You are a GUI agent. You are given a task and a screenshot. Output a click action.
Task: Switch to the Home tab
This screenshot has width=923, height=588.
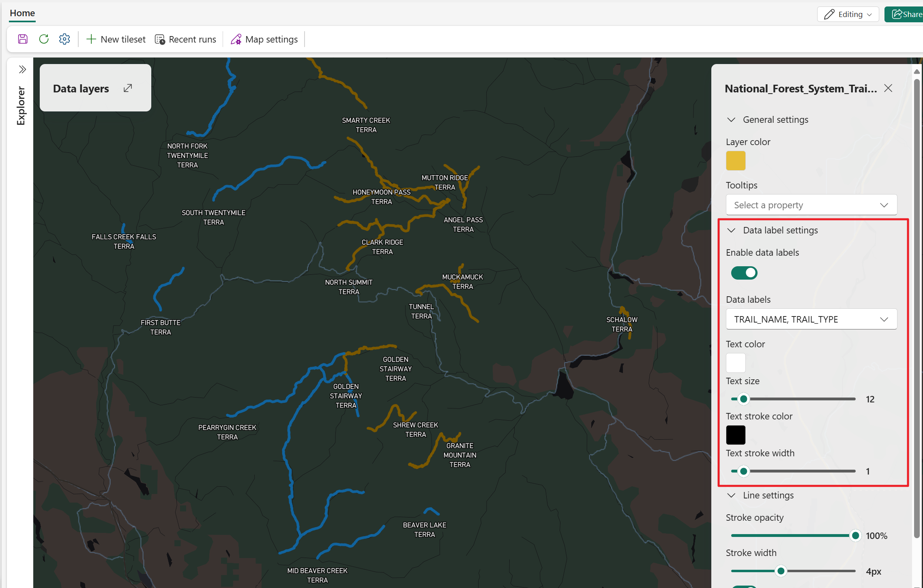22,13
